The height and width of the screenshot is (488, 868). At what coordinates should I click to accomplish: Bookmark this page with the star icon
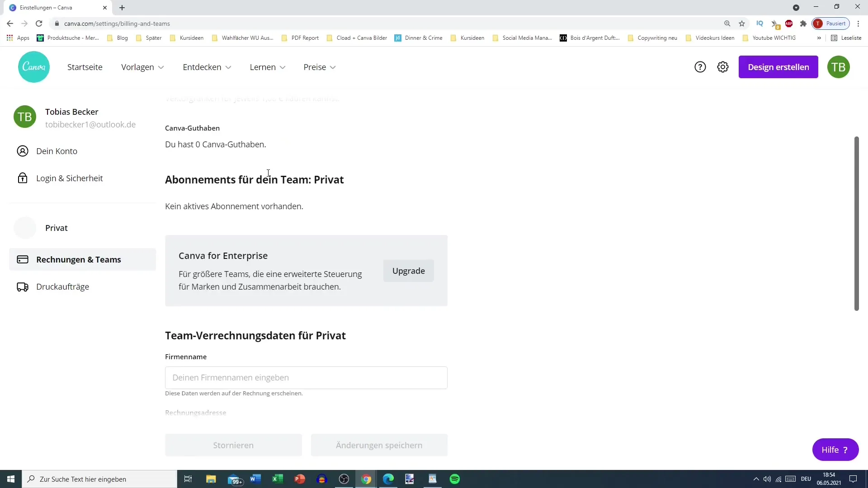coord(742,23)
